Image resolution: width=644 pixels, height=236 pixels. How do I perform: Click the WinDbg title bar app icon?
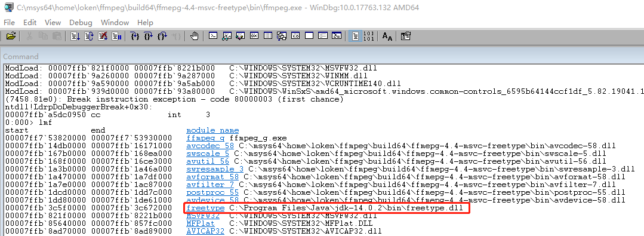(x=8, y=7)
